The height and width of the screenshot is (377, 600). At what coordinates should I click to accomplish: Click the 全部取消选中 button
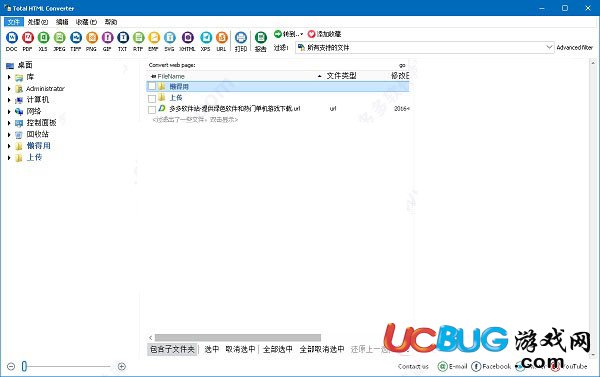coord(322,349)
